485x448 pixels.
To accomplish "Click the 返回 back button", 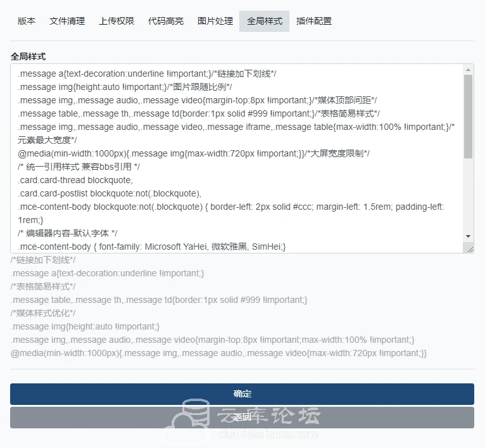I will coord(242,418).
